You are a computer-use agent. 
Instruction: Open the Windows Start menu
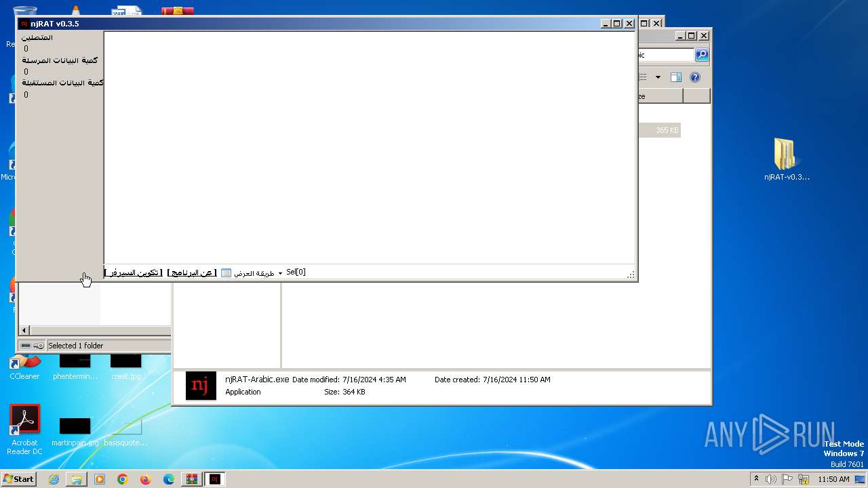pos(19,479)
